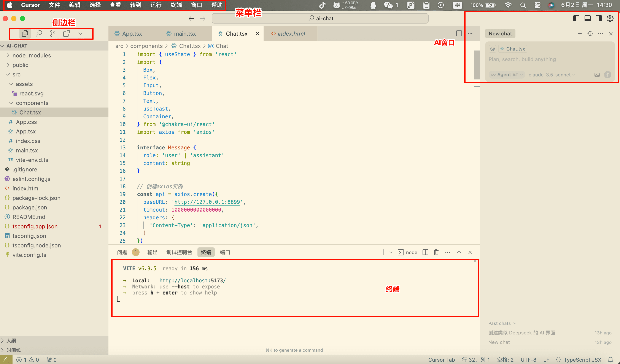Open the Agent mode dropdown

(507, 75)
